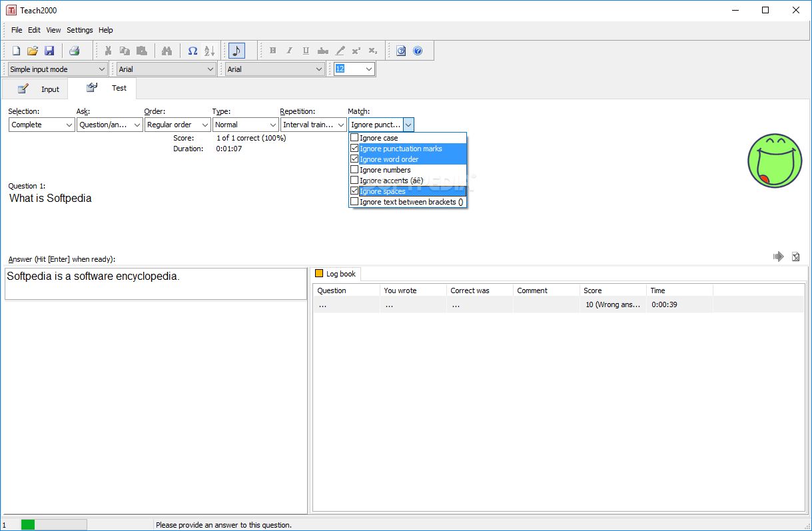Uncheck Ignore spaces option

354,191
